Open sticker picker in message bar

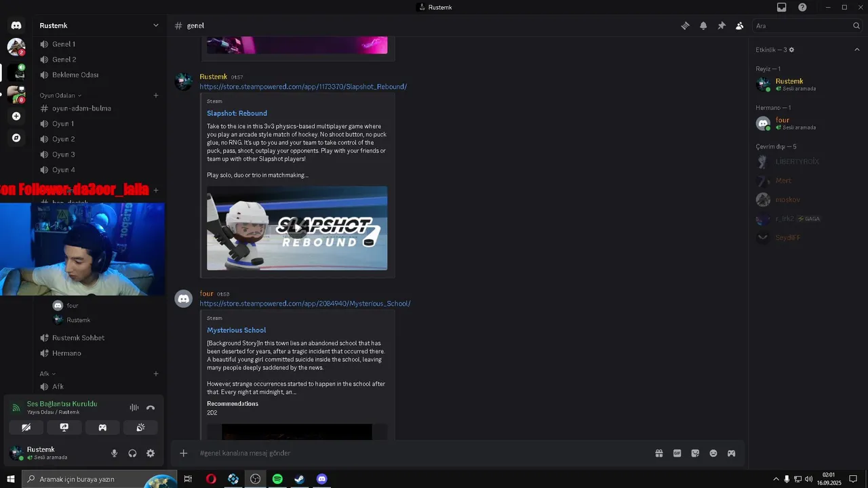tap(695, 453)
